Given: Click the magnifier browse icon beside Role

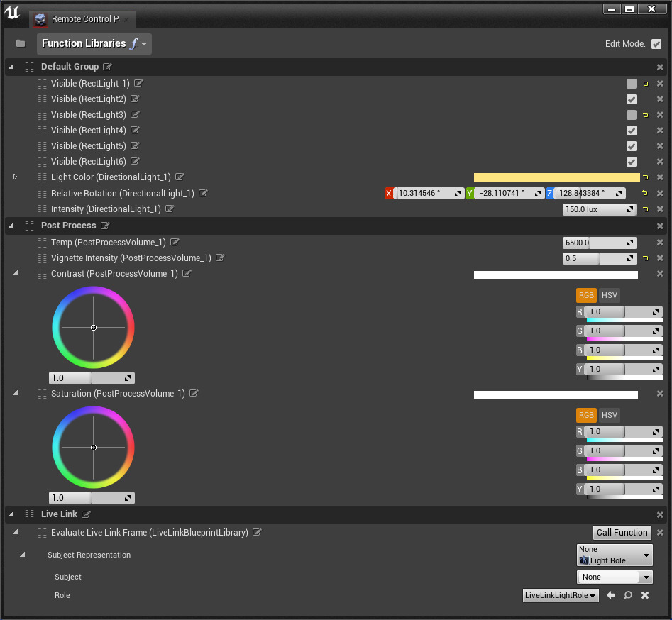Looking at the screenshot, I should coord(628,595).
